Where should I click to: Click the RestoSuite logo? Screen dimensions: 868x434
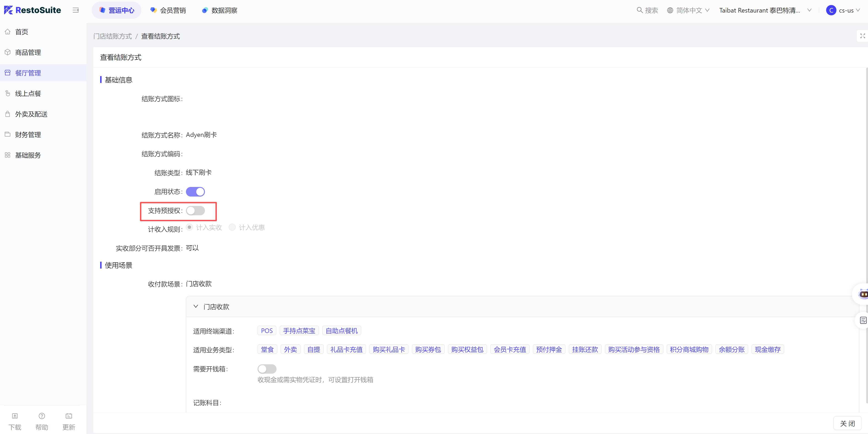[32, 10]
